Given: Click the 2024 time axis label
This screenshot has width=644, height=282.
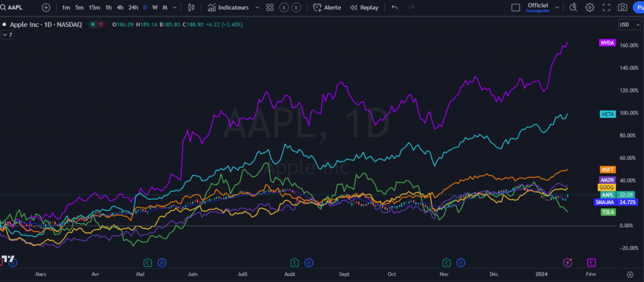Looking at the screenshot, I should (x=541, y=274).
